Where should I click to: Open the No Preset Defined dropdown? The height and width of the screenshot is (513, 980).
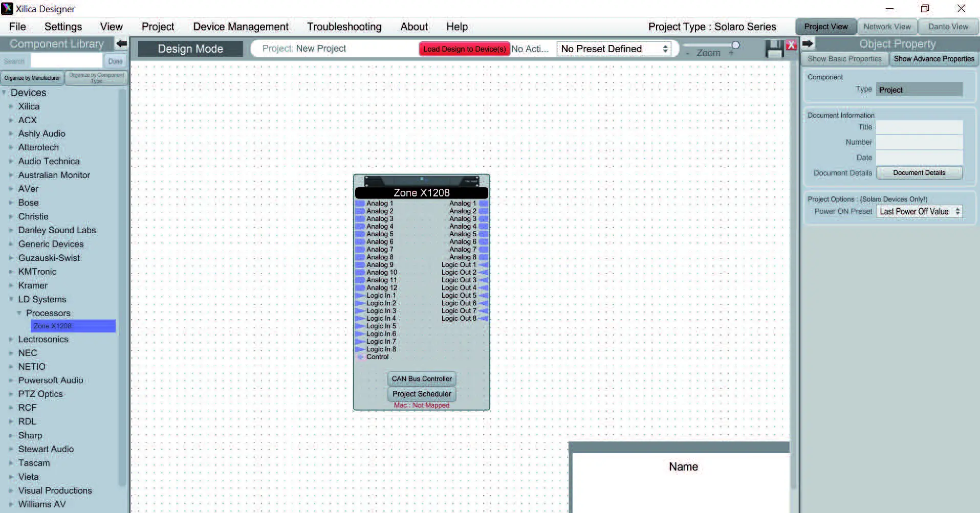[x=614, y=49]
